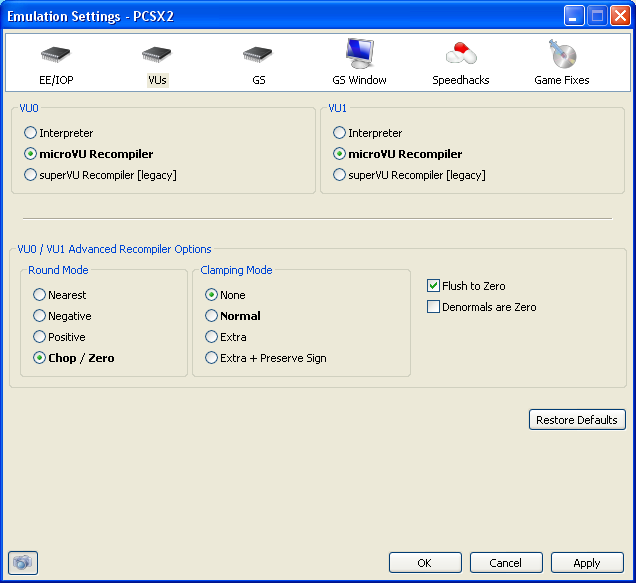Switch to the Speedhacks tab label
Viewport: 636px width, 583px height.
click(x=461, y=80)
